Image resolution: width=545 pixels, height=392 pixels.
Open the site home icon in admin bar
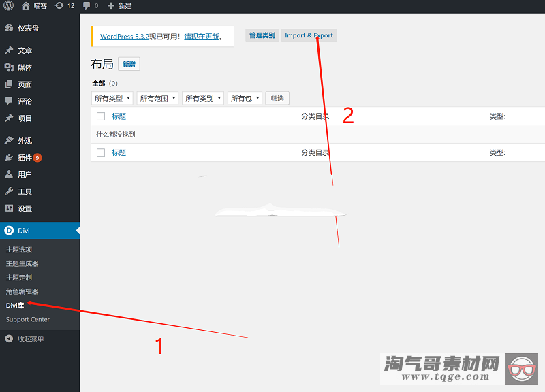click(26, 6)
